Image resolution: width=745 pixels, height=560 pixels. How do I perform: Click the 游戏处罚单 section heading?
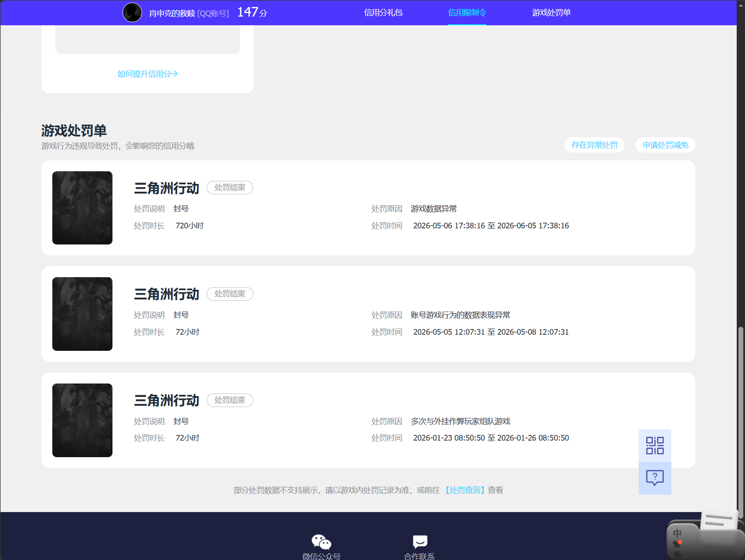[x=74, y=131]
